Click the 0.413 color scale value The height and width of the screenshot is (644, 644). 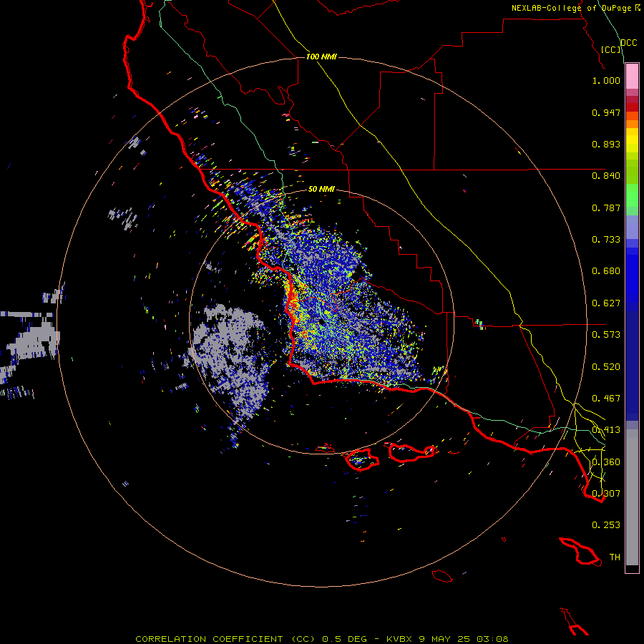point(606,430)
